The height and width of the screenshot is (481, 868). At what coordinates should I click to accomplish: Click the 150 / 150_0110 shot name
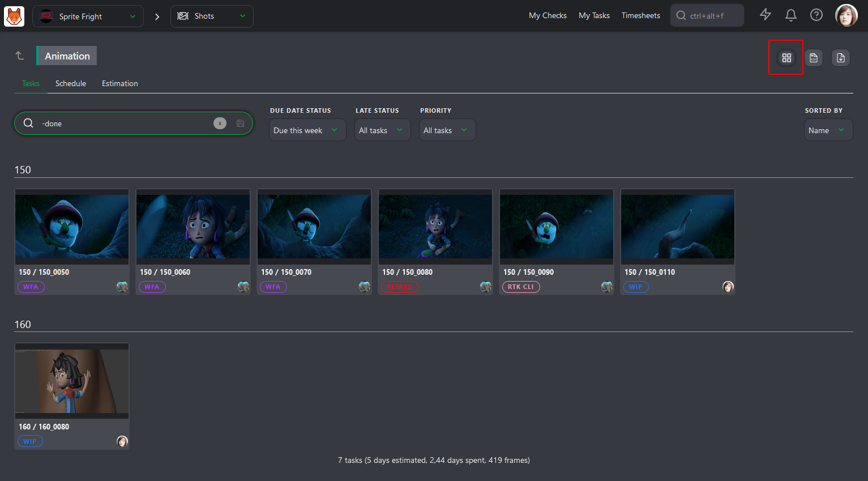(x=650, y=272)
